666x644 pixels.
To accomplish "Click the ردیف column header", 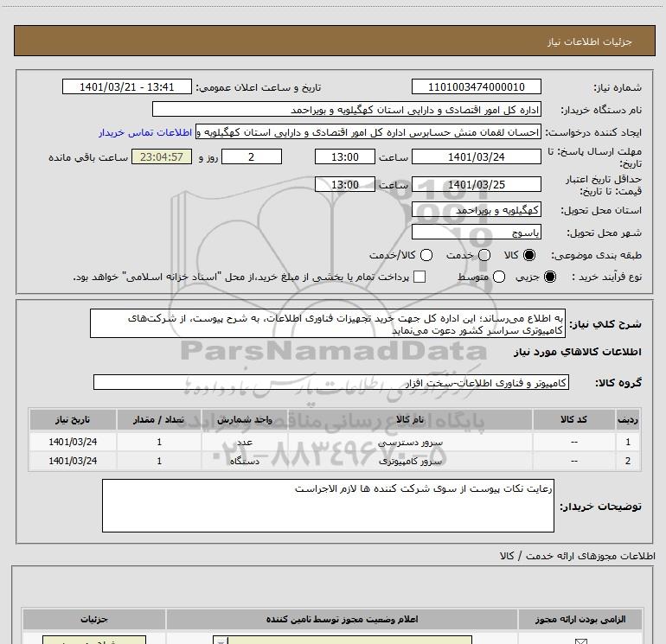I will [x=628, y=419].
